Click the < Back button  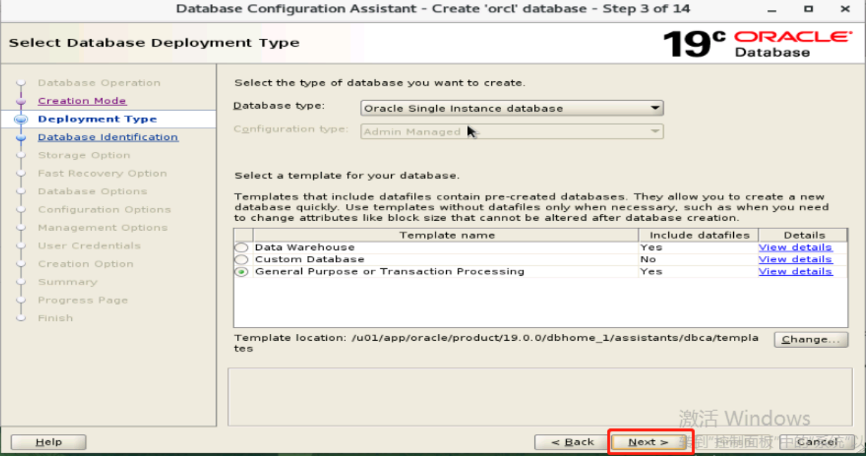(x=572, y=442)
